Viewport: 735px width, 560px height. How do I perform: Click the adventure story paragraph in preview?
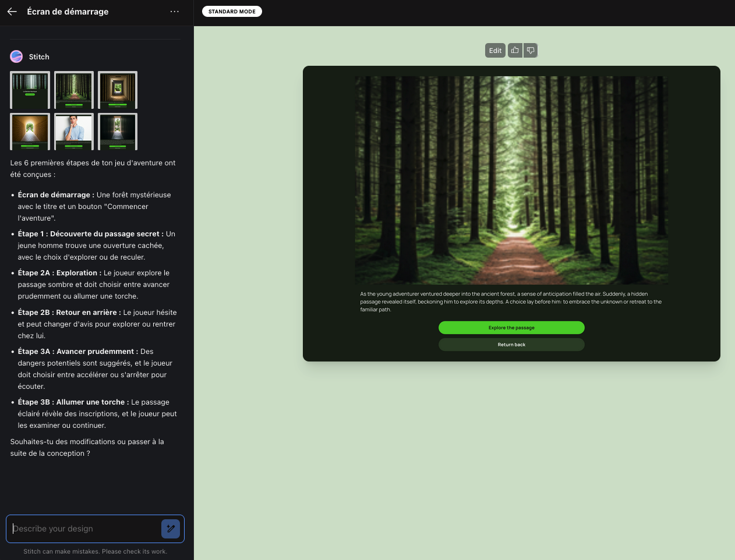pyautogui.click(x=511, y=302)
